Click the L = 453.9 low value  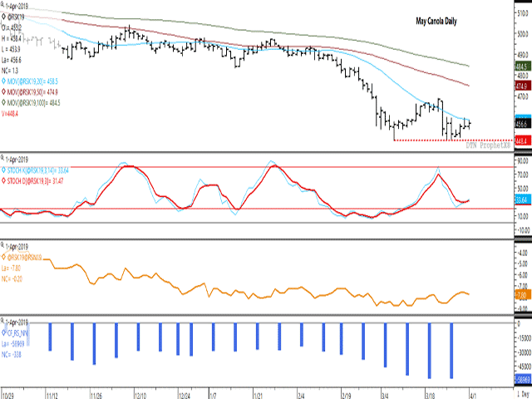(11, 50)
